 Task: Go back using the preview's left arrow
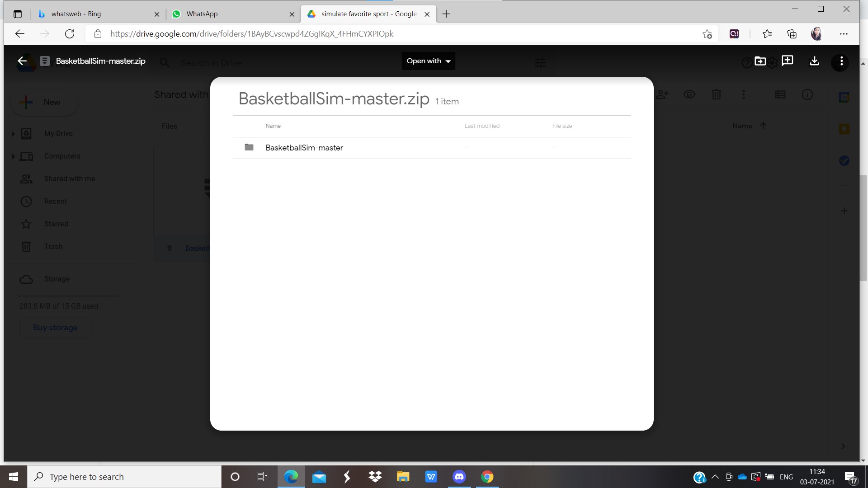tap(22, 61)
